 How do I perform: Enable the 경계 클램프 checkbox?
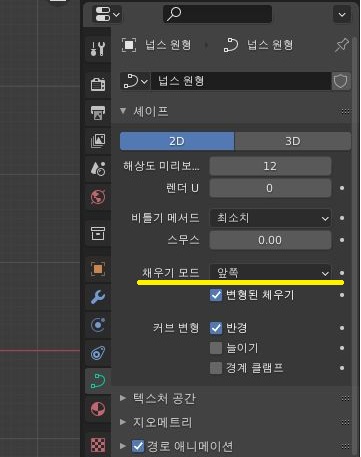pyautogui.click(x=216, y=368)
